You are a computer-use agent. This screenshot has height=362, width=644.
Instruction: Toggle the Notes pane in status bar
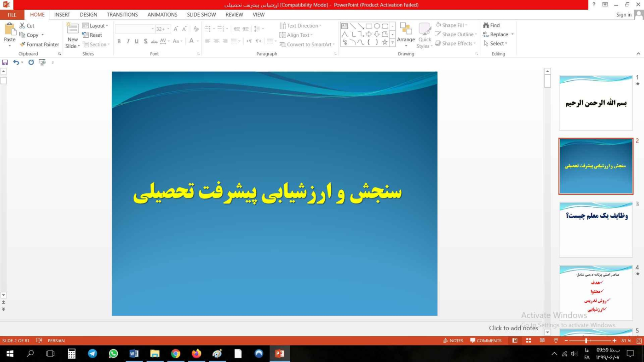tap(453, 340)
